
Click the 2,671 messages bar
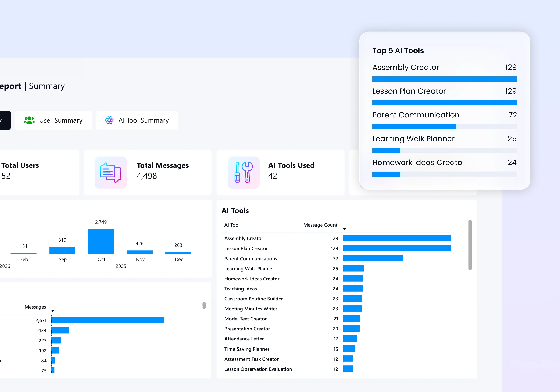[x=108, y=320]
